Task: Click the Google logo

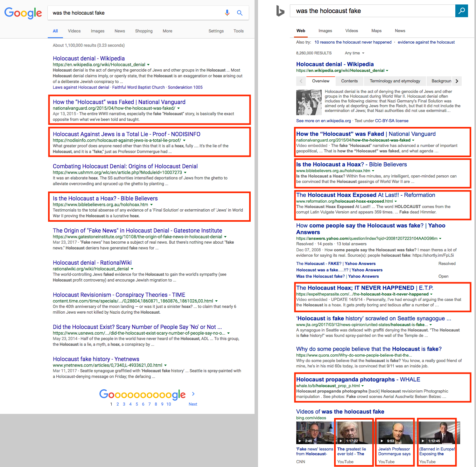Action: pos(23,13)
